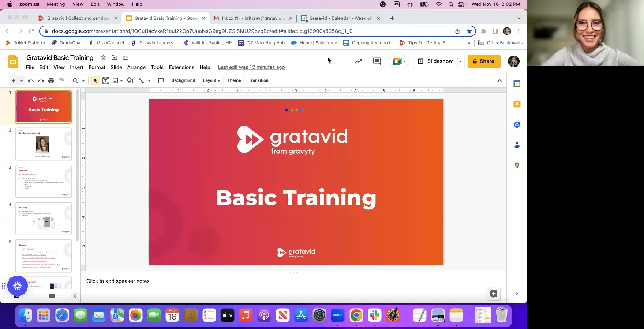Collapse the slide filmstrip panel
Image resolution: width=644 pixels, height=329 pixels.
click(75, 296)
